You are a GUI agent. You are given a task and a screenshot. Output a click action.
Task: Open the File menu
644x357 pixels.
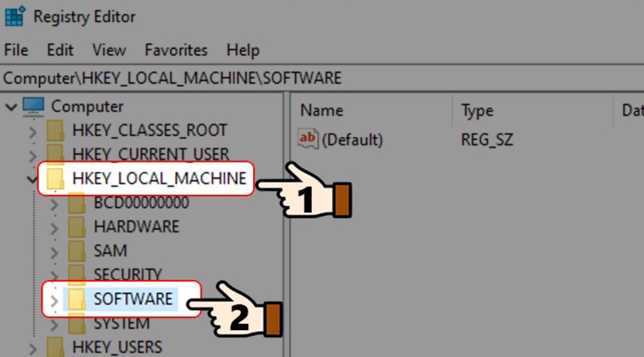point(16,50)
